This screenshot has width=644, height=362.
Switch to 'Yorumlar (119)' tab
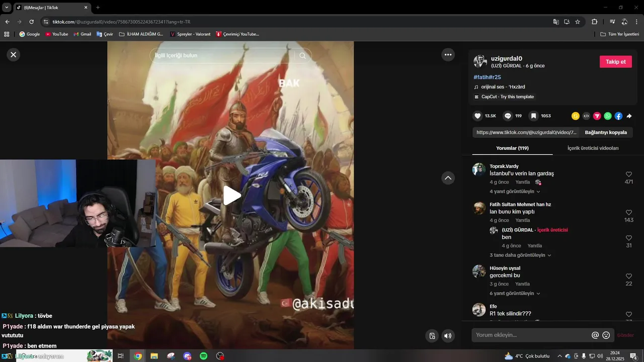(x=512, y=148)
